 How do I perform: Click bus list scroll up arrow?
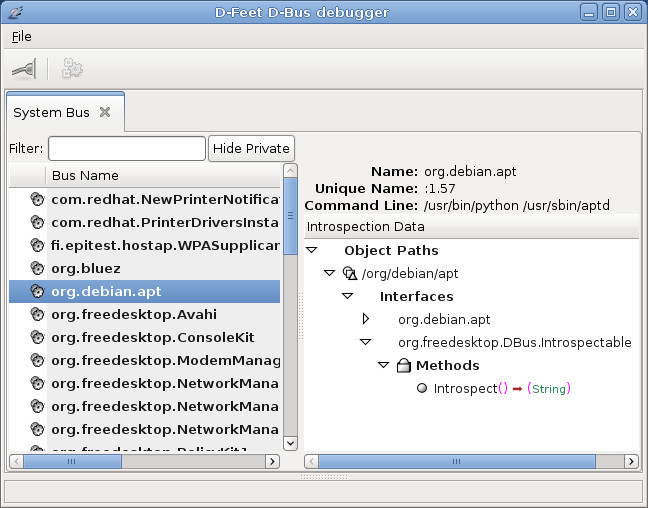click(291, 171)
